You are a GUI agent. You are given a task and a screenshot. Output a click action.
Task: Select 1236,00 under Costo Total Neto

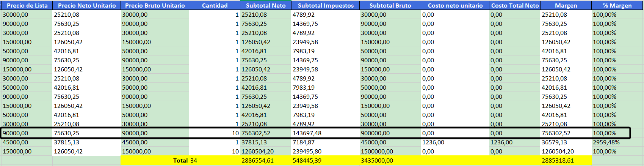515,142
